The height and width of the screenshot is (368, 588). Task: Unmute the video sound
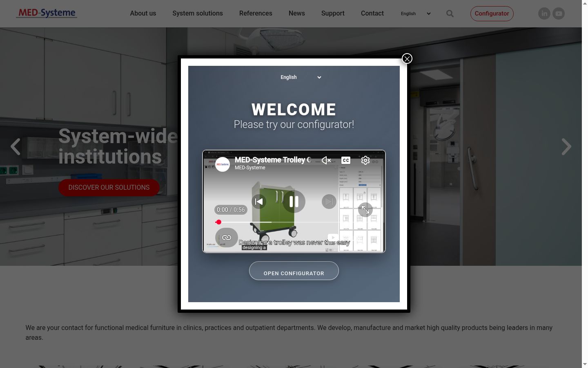point(326,160)
